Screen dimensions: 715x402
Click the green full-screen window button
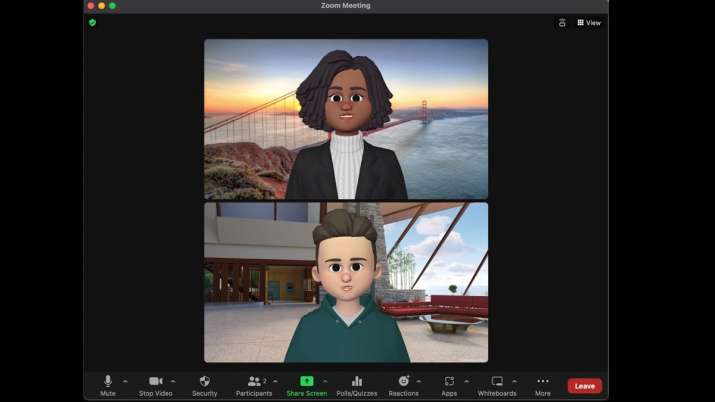pos(113,5)
